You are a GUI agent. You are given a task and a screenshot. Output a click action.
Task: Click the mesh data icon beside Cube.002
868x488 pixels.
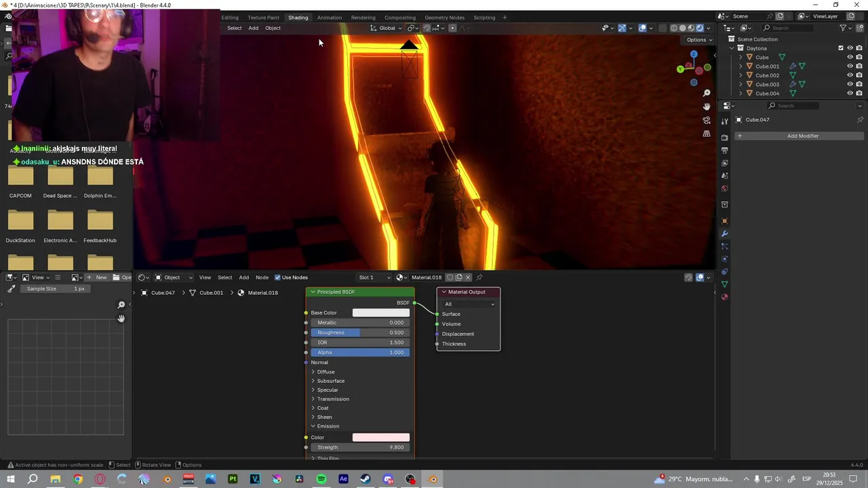(793, 75)
